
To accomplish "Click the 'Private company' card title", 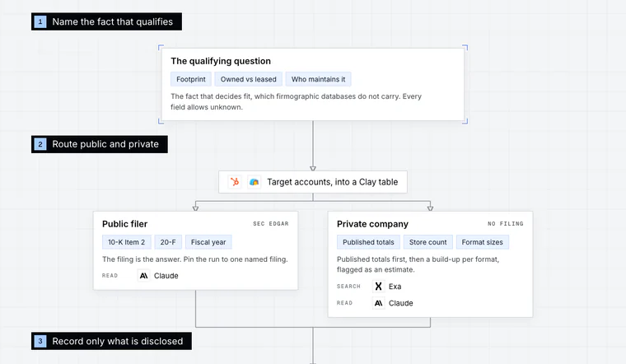I will [372, 224].
